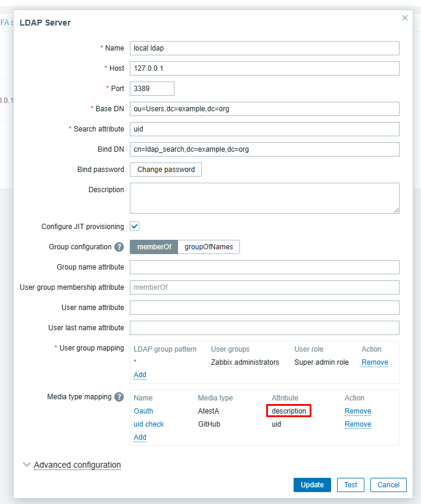The width and height of the screenshot is (421, 504).
Task: Uncheck Configure JIT provisioning checkbox
Action: (135, 227)
